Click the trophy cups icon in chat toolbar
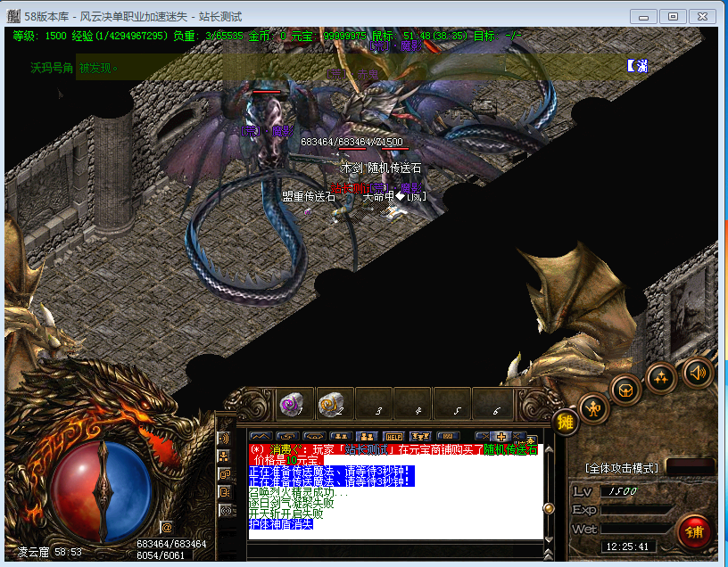 pos(420,436)
